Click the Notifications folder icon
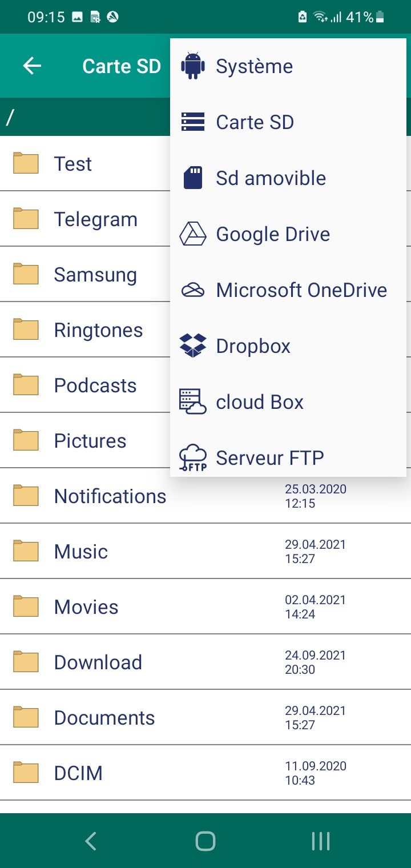The height and width of the screenshot is (868, 411). click(26, 496)
